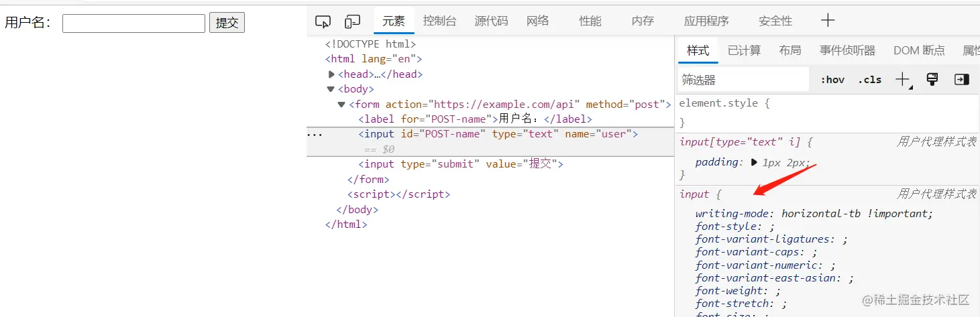Click the 提交 submit button on the page
980x317 pixels.
coord(227,23)
